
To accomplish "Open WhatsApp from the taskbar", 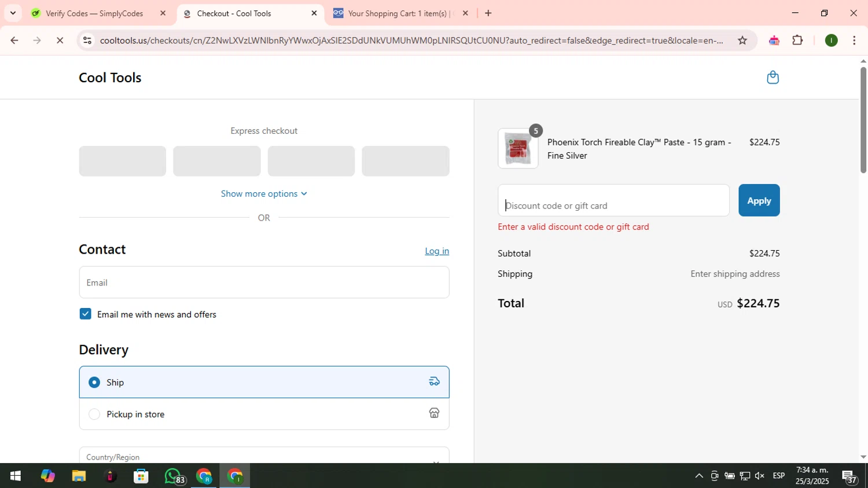I will click(x=174, y=476).
